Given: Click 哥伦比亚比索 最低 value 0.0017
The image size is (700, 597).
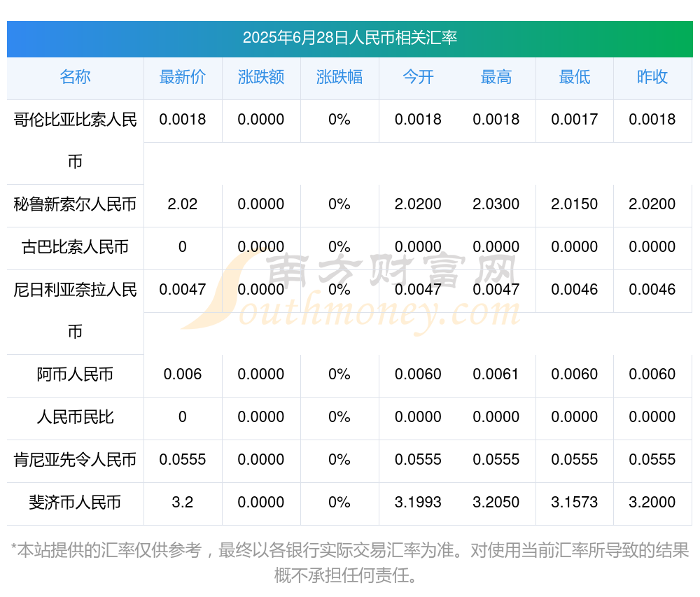Looking at the screenshot, I should point(574,120).
